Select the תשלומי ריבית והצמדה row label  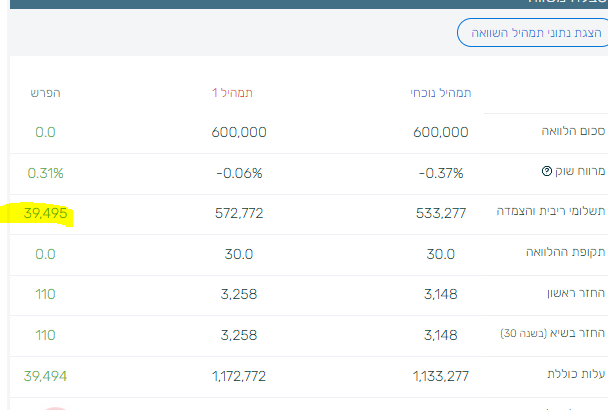(555, 212)
